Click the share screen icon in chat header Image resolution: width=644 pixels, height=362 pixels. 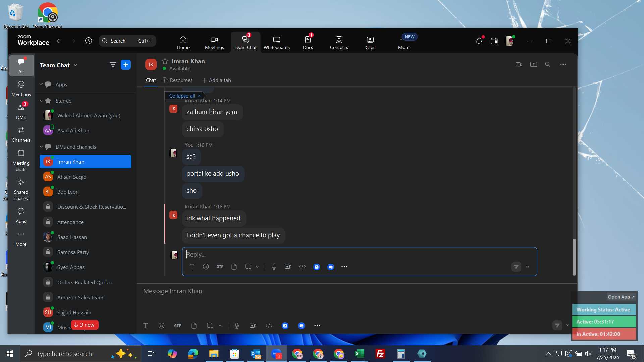click(534, 64)
